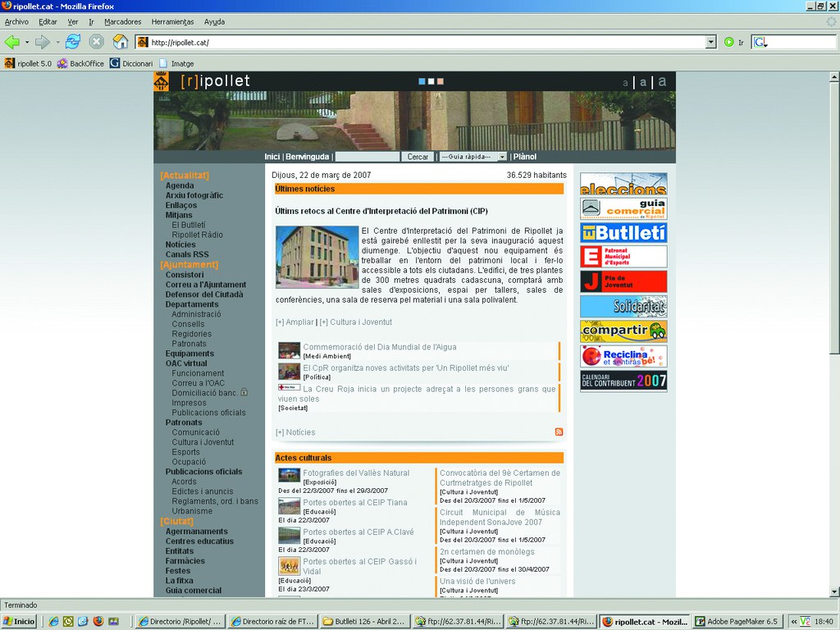The height and width of the screenshot is (630, 840).
Task: Open the BackOffice bookmark
Action: pyautogui.click(x=80, y=63)
